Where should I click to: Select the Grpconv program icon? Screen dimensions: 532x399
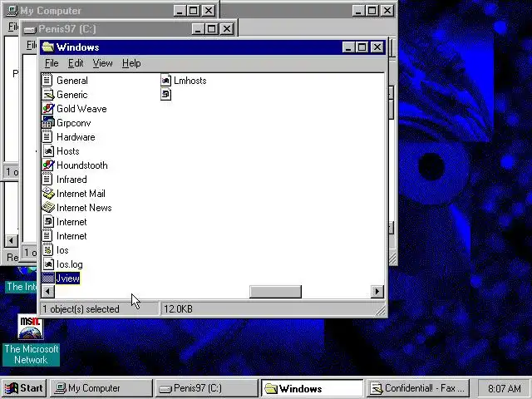click(47, 123)
